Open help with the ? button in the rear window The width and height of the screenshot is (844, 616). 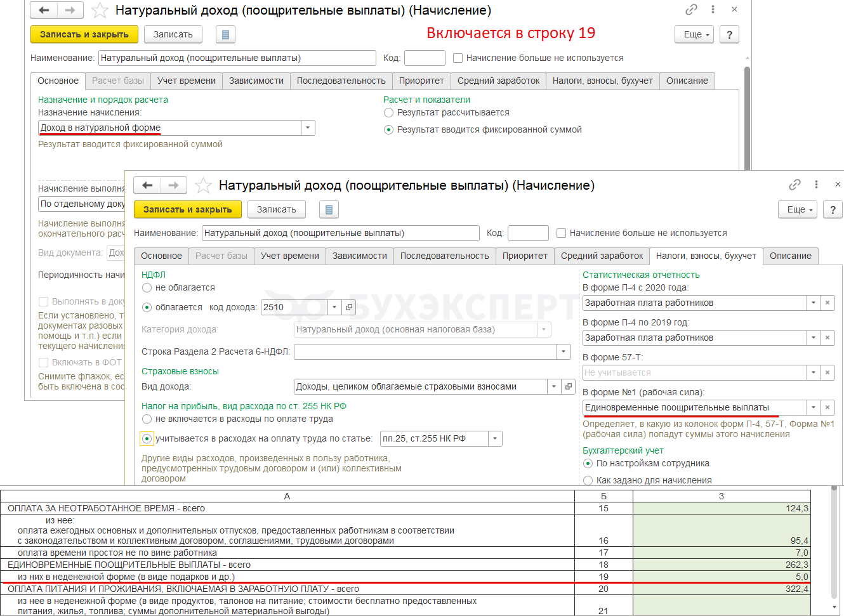(730, 34)
